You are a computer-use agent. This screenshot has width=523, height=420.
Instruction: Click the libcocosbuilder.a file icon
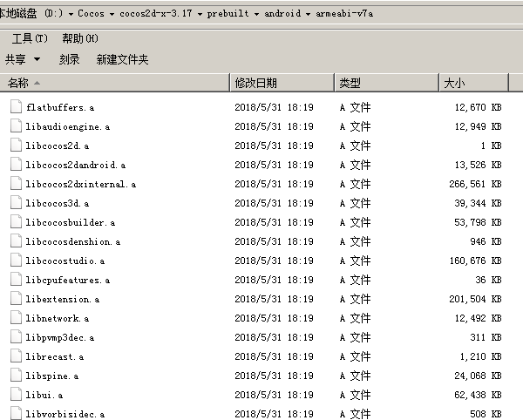[16, 222]
